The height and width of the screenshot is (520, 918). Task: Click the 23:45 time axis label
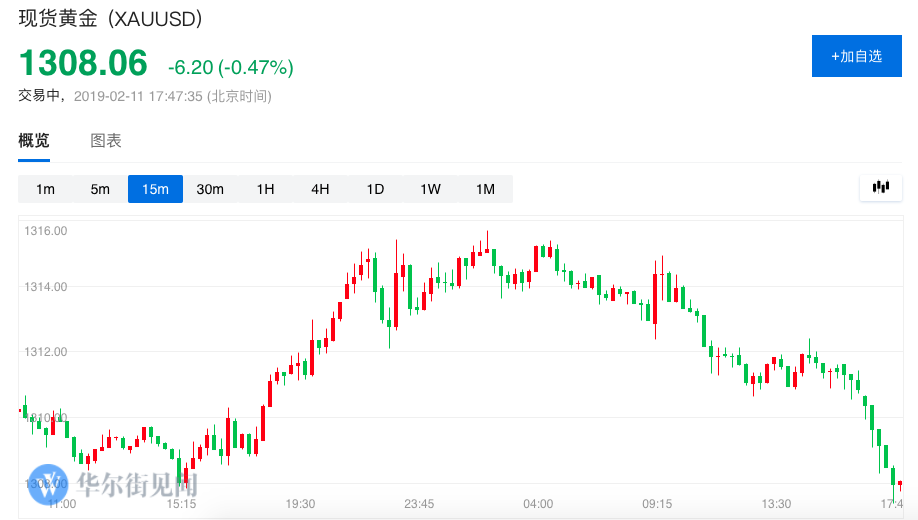[x=419, y=504]
